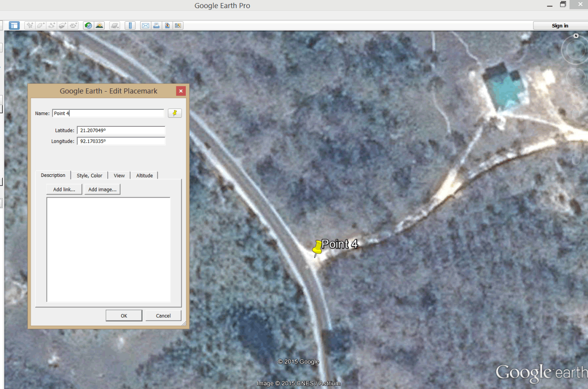Click the placemark icon chooser button

pyautogui.click(x=175, y=113)
